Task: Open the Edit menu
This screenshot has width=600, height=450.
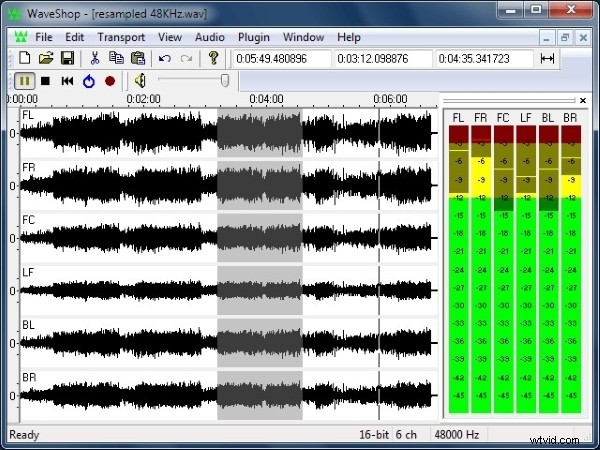Action: click(74, 37)
